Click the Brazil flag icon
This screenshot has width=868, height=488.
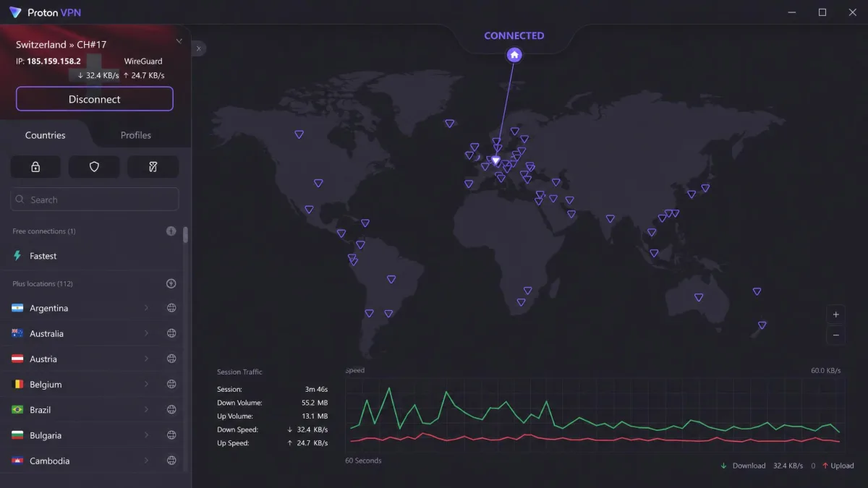(x=17, y=409)
